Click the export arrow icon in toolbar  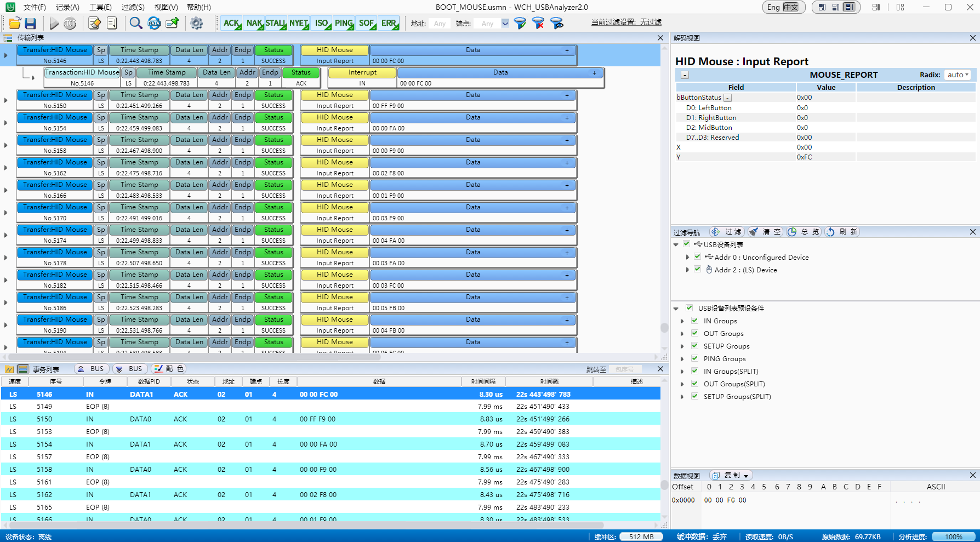click(173, 23)
